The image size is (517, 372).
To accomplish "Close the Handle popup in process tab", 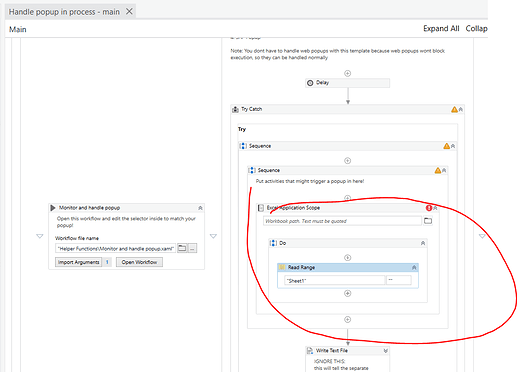I will tap(129, 12).
